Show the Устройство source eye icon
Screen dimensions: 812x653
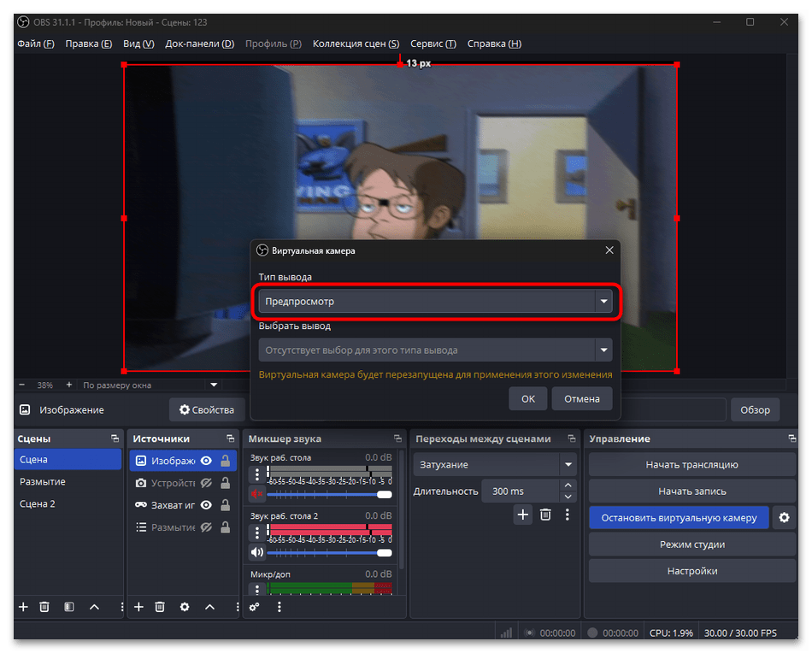click(x=206, y=483)
